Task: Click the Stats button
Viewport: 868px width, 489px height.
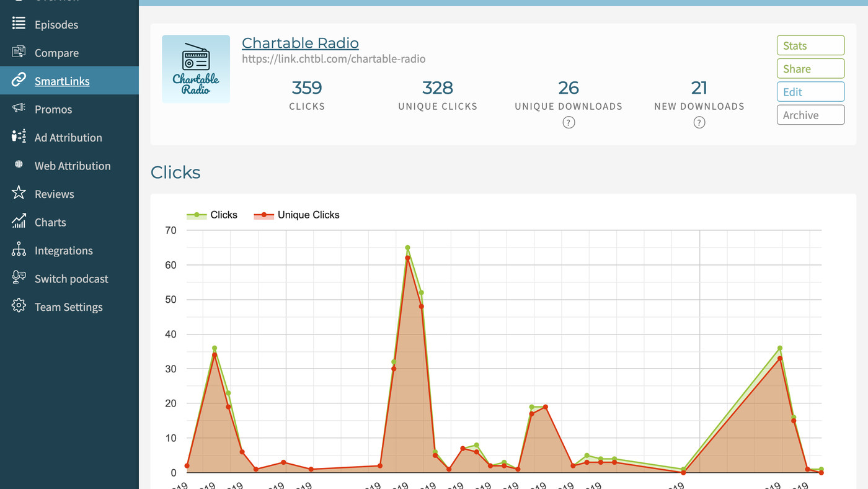Action: pos(810,45)
